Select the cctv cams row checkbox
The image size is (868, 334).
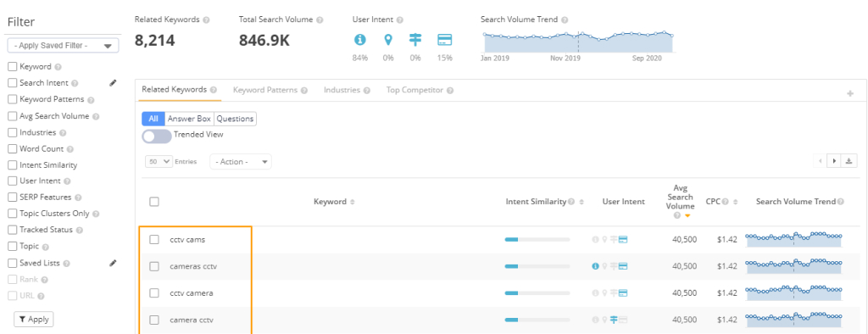point(154,239)
